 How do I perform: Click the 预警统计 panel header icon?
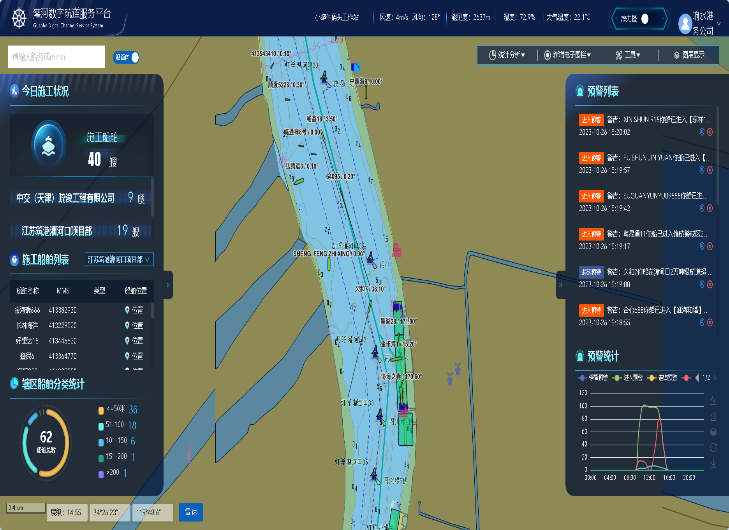click(x=580, y=355)
